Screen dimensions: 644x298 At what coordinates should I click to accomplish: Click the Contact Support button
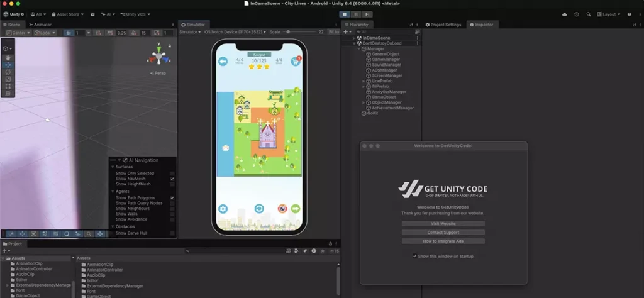click(x=443, y=233)
